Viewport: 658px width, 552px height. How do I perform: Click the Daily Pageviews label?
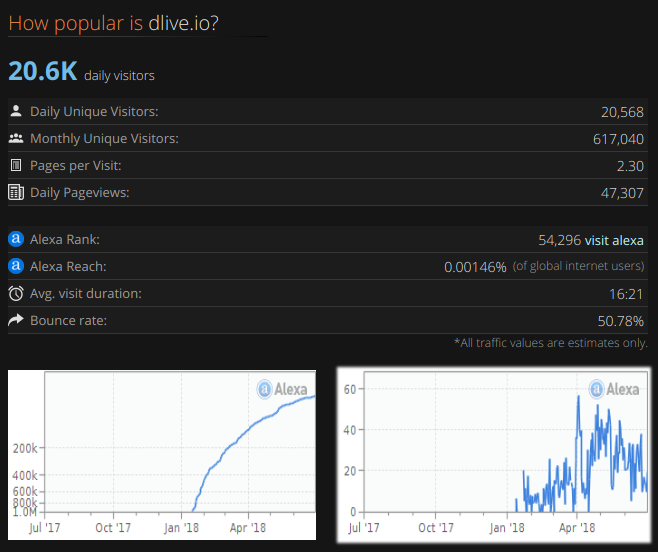pos(80,193)
